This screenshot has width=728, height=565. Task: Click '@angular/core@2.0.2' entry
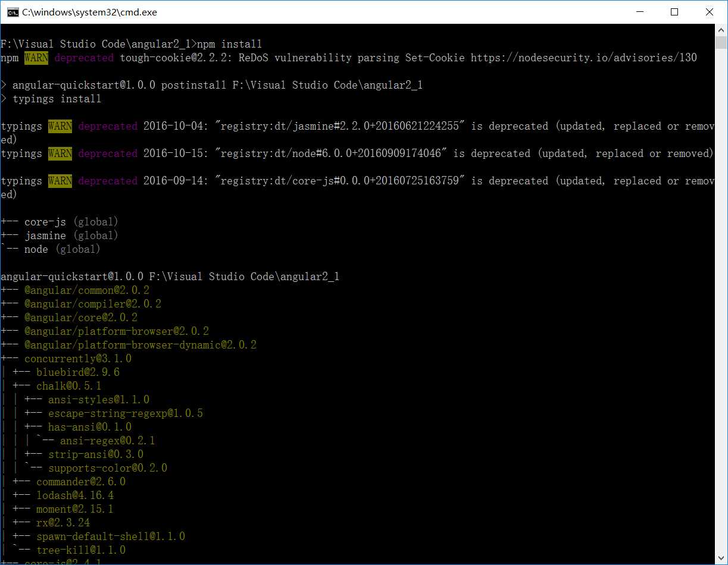(81, 318)
